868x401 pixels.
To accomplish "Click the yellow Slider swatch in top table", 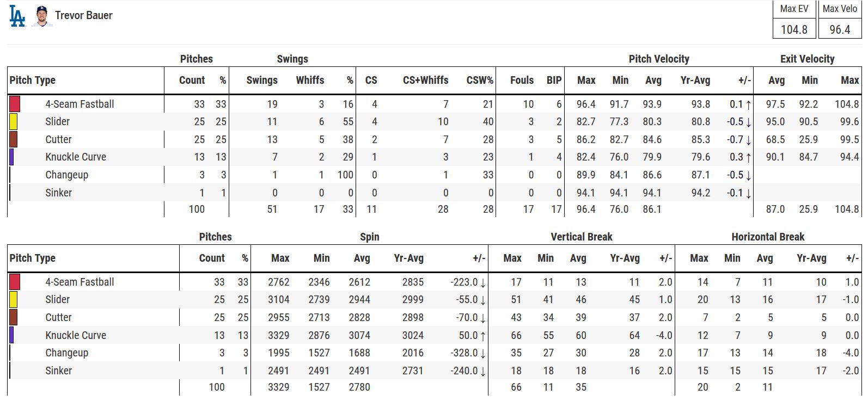I will [x=14, y=121].
